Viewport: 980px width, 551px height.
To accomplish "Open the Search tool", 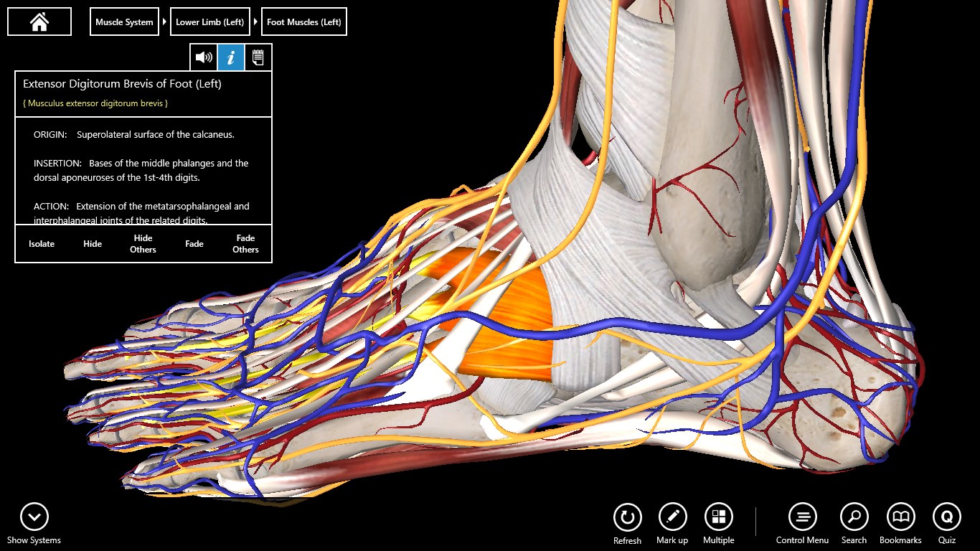I will pyautogui.click(x=854, y=516).
